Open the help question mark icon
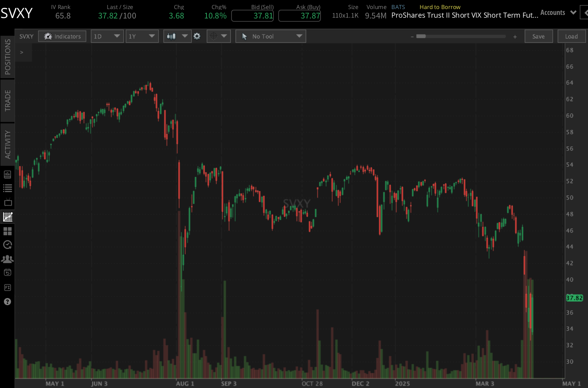 (7, 302)
